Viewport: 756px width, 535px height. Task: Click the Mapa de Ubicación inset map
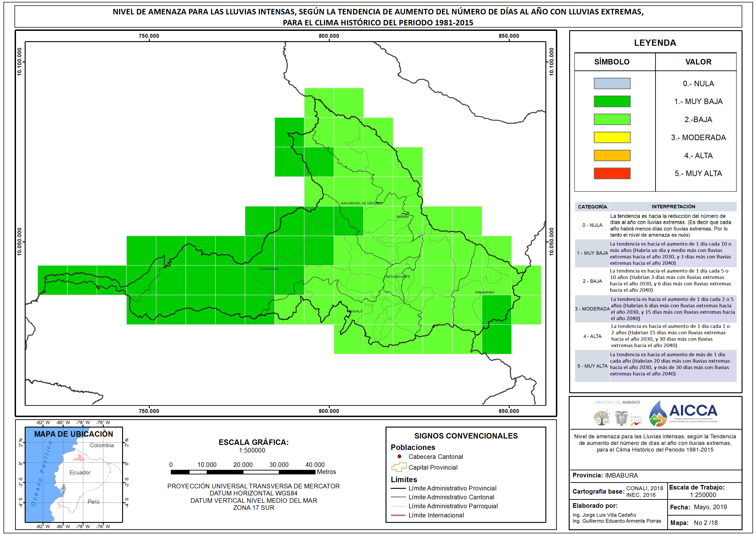(x=74, y=474)
